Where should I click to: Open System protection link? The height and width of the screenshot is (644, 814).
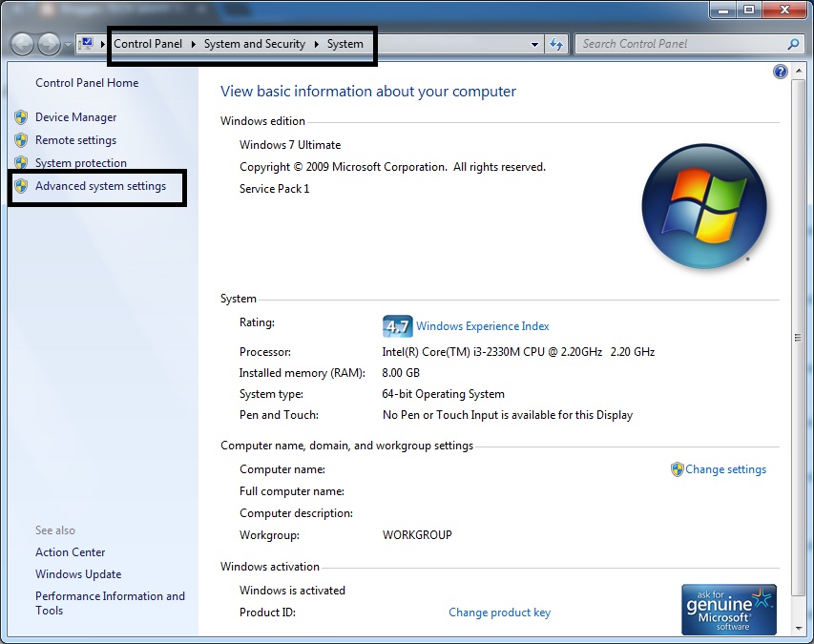[x=81, y=163]
